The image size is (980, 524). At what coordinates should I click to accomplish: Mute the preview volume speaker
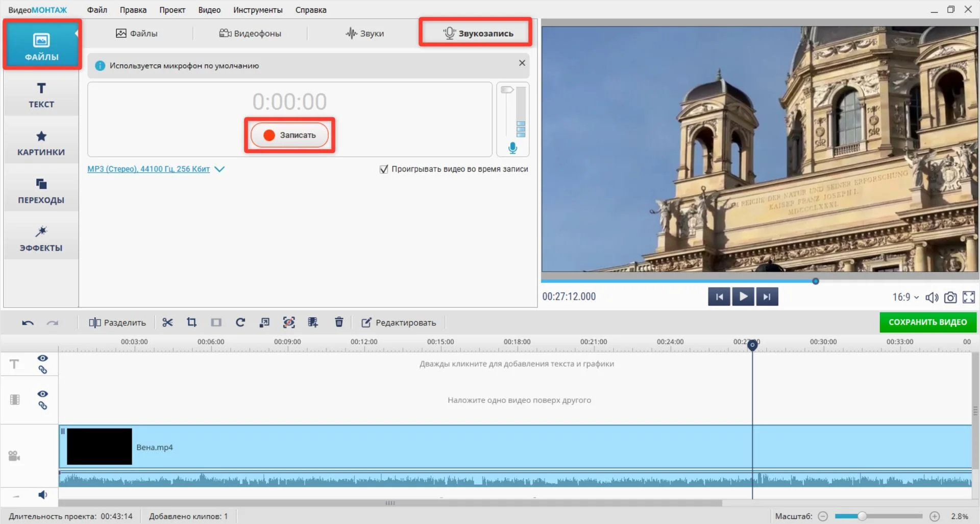(932, 297)
